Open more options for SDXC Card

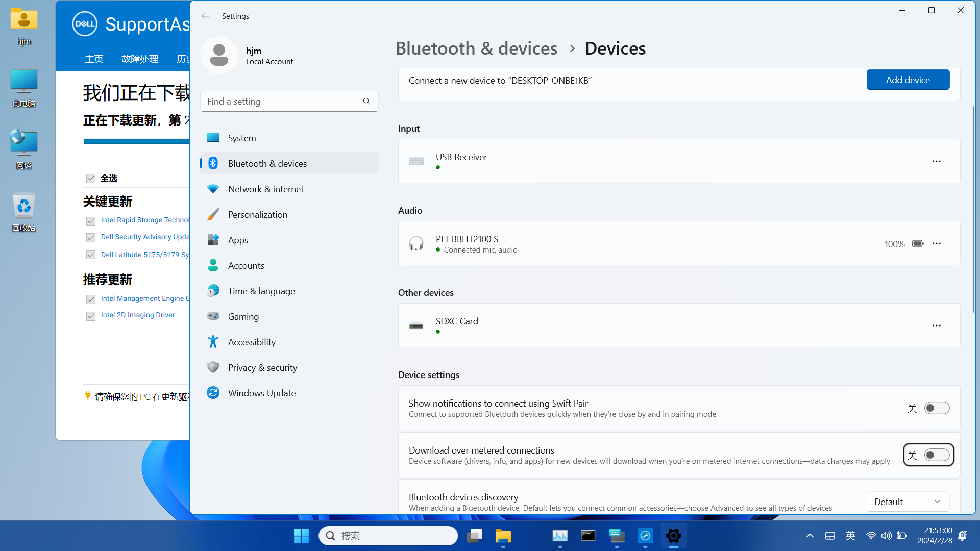click(x=936, y=325)
